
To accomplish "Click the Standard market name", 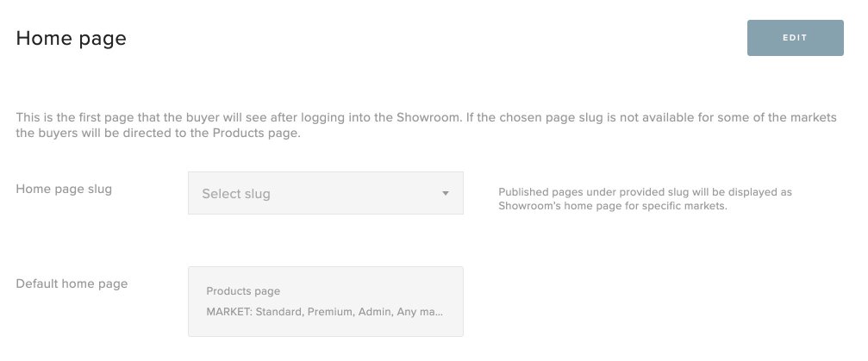I will click(x=278, y=312).
